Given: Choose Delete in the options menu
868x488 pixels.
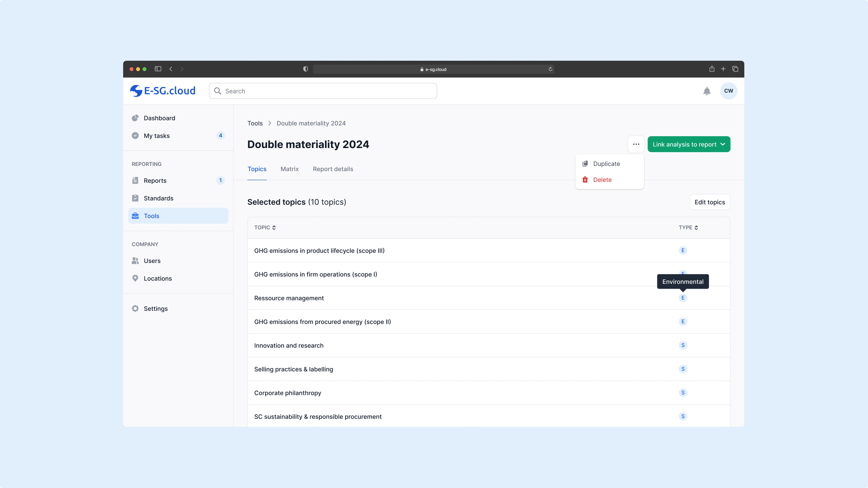Looking at the screenshot, I should point(602,180).
